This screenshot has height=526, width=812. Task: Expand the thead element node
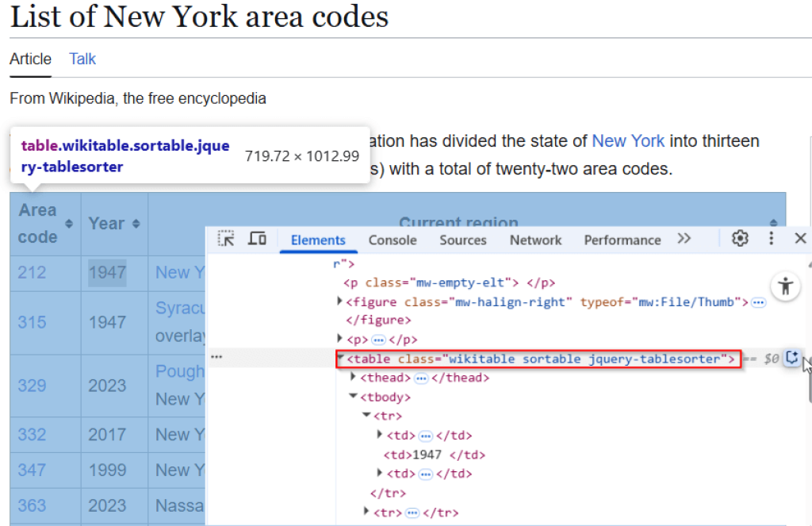[x=354, y=378]
